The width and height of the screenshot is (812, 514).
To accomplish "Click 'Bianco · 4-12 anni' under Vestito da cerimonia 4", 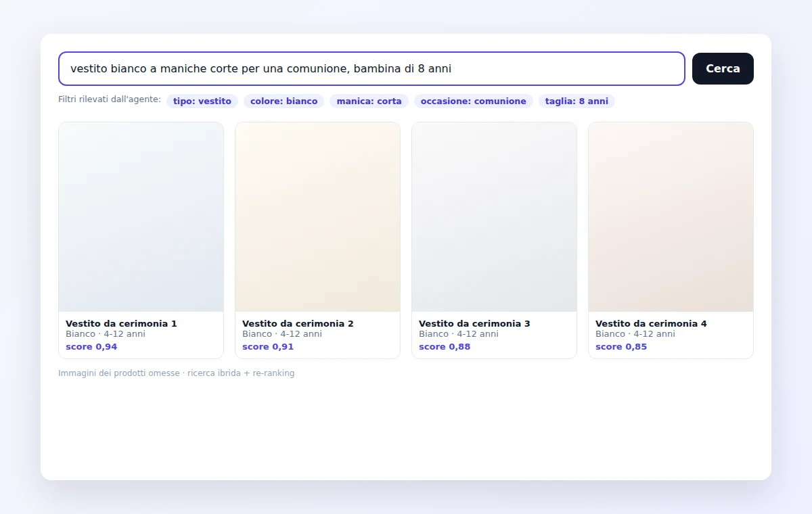I will click(635, 334).
